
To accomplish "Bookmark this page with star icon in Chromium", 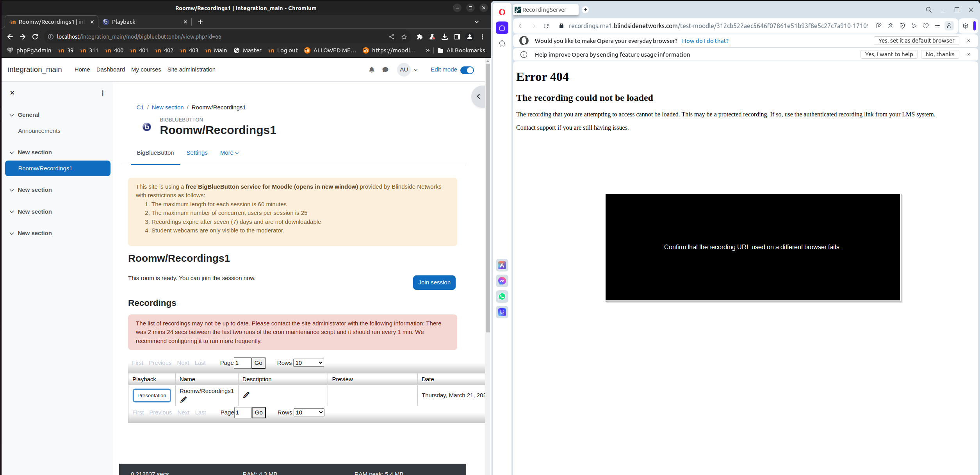I will [x=404, y=37].
